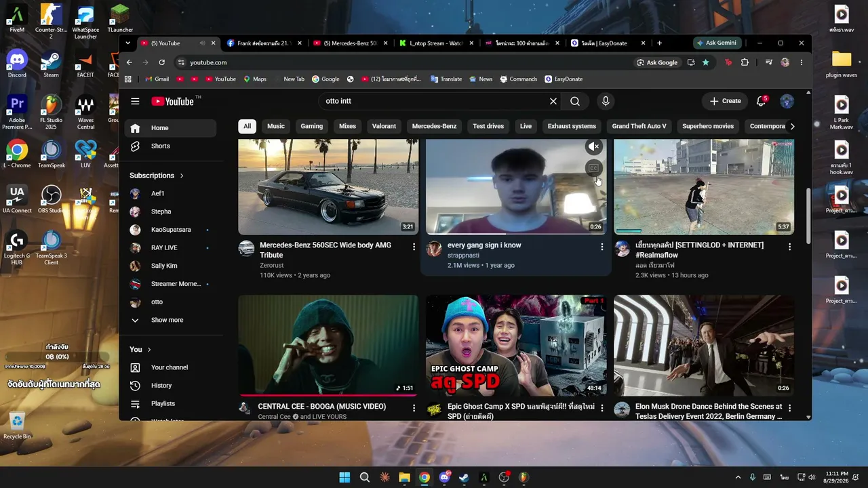Go back with Chrome's back arrow
The height and width of the screenshot is (488, 868).
click(x=129, y=62)
